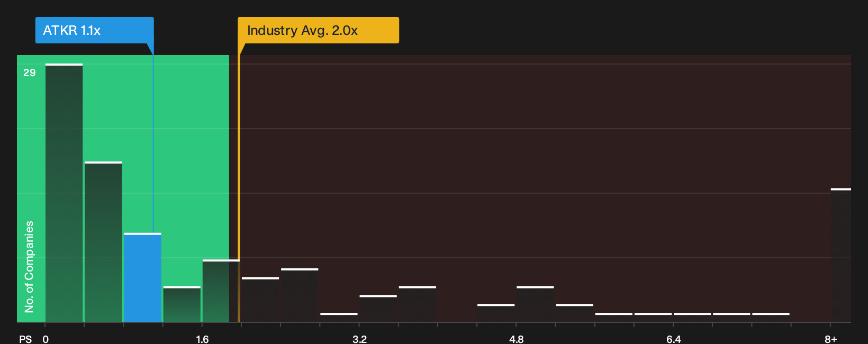Select the "8+" x-axis tick label

pyautogui.click(x=831, y=339)
